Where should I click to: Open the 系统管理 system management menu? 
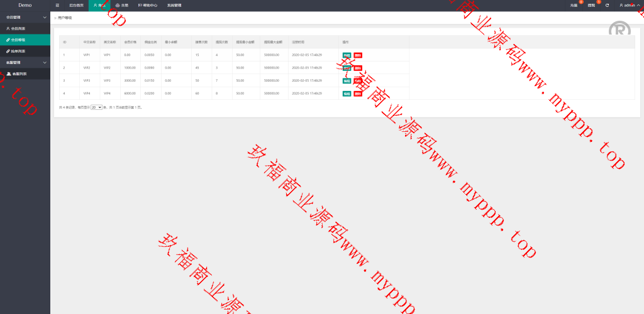(x=174, y=5)
